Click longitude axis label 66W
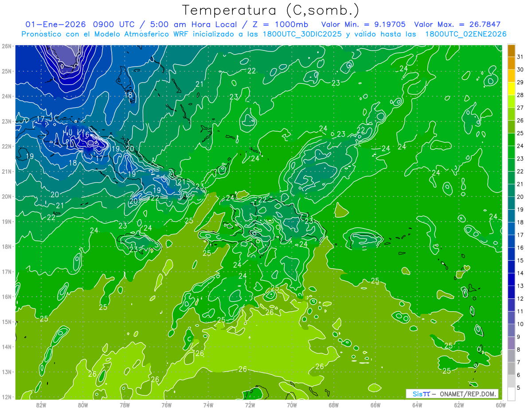Image resolution: width=532 pixels, height=411 pixels. click(x=376, y=404)
